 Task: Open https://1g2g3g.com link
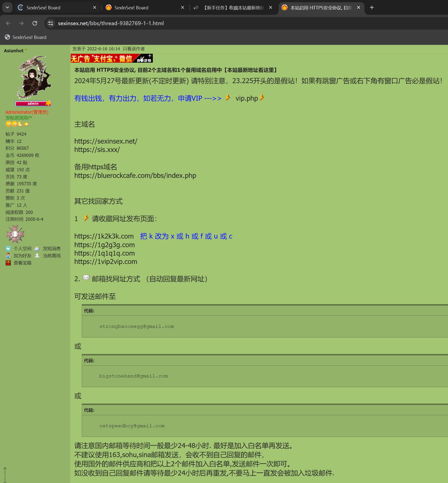104,245
